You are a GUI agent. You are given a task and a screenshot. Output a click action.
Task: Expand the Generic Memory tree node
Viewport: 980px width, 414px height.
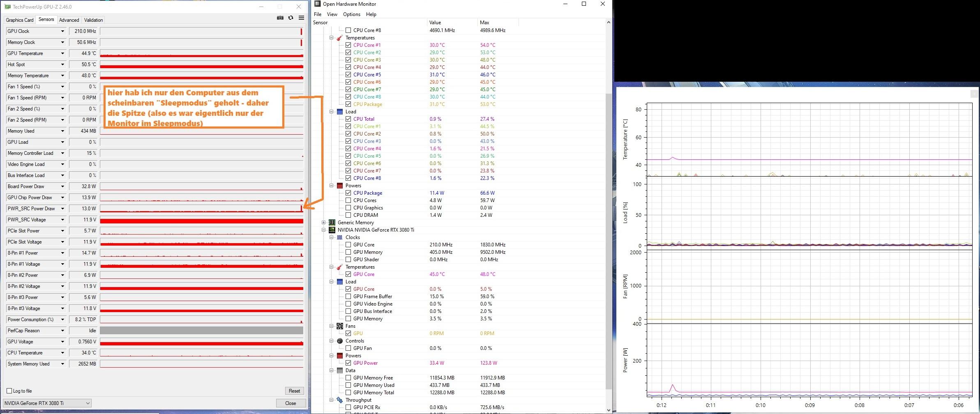coord(324,223)
